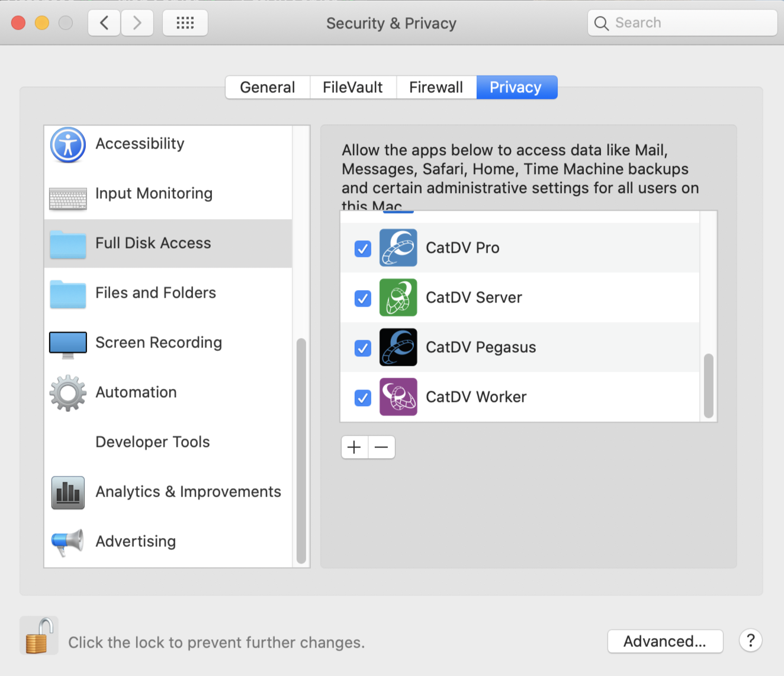
Task: Select the Advertising label
Action: 136,542
